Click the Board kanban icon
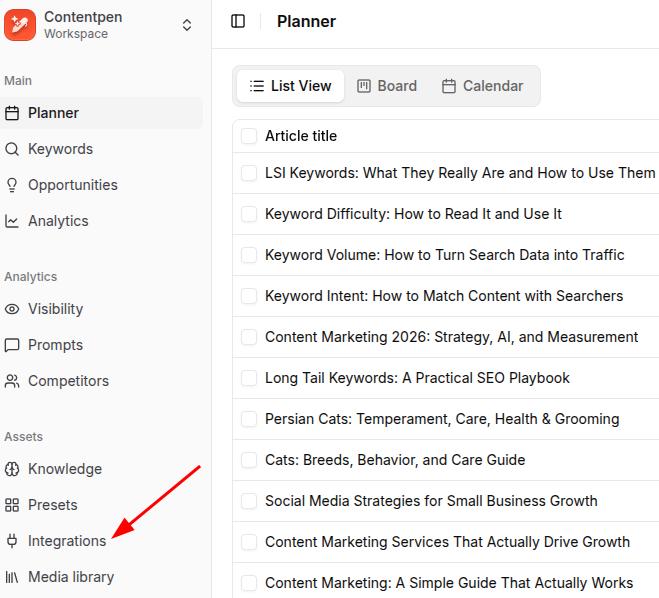The width and height of the screenshot is (659, 598). pyautogui.click(x=364, y=86)
